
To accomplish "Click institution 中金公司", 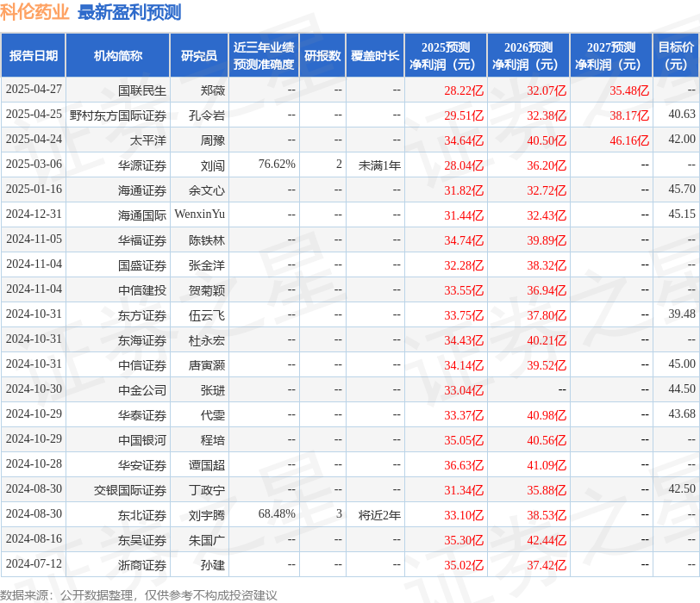I will [x=142, y=390].
